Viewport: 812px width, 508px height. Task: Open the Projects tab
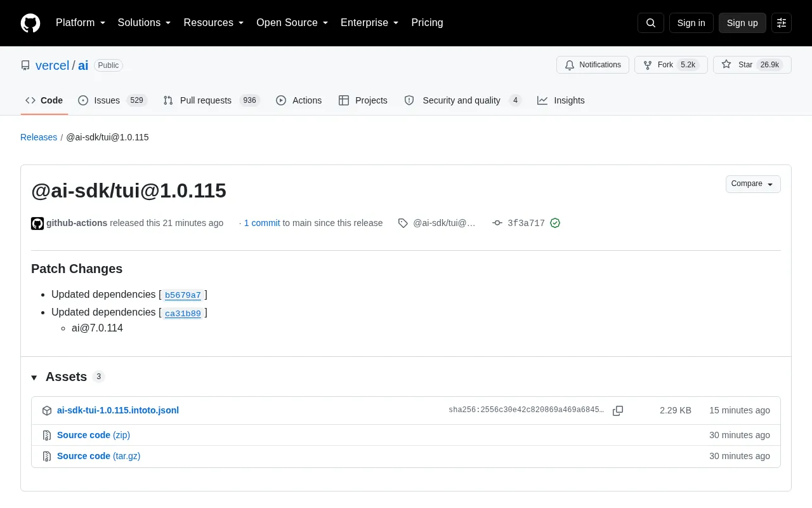(x=363, y=100)
